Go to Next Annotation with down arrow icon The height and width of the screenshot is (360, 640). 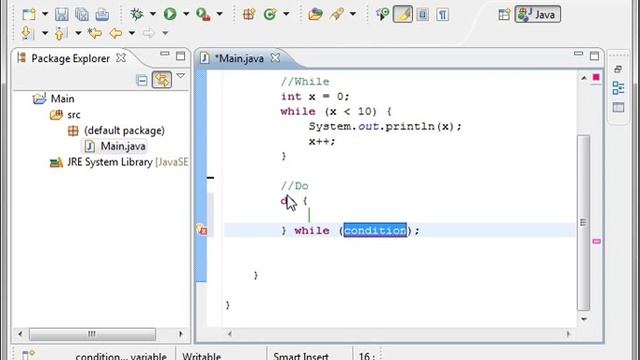pos(27,33)
